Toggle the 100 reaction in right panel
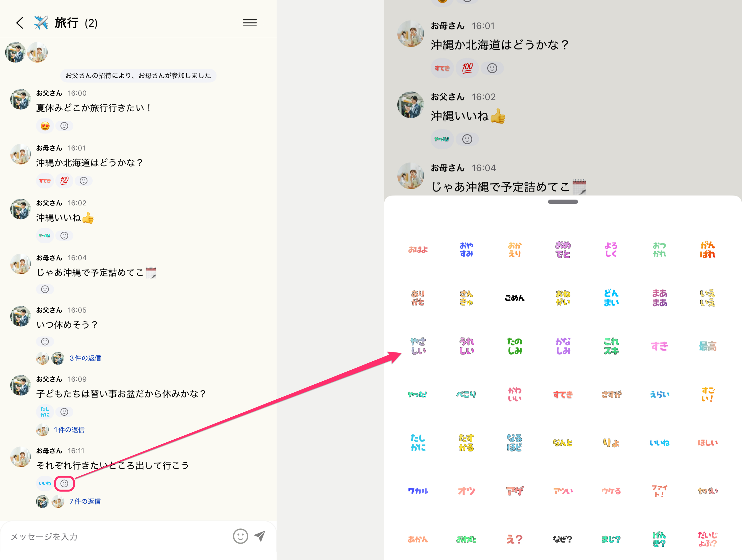The width and height of the screenshot is (742, 560). pyautogui.click(x=467, y=68)
